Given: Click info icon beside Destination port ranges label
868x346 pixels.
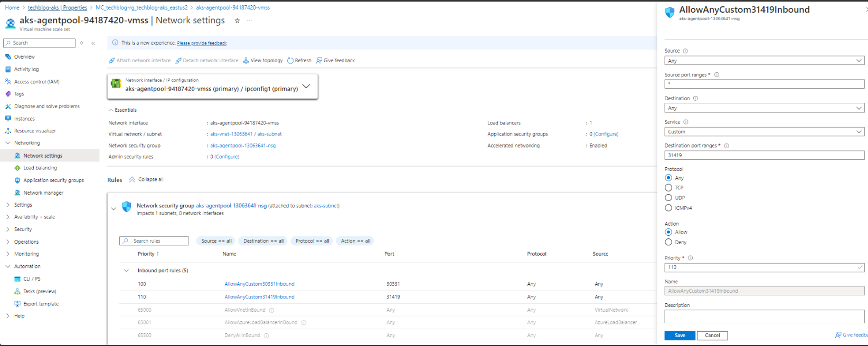Looking at the screenshot, I should pos(727,146).
